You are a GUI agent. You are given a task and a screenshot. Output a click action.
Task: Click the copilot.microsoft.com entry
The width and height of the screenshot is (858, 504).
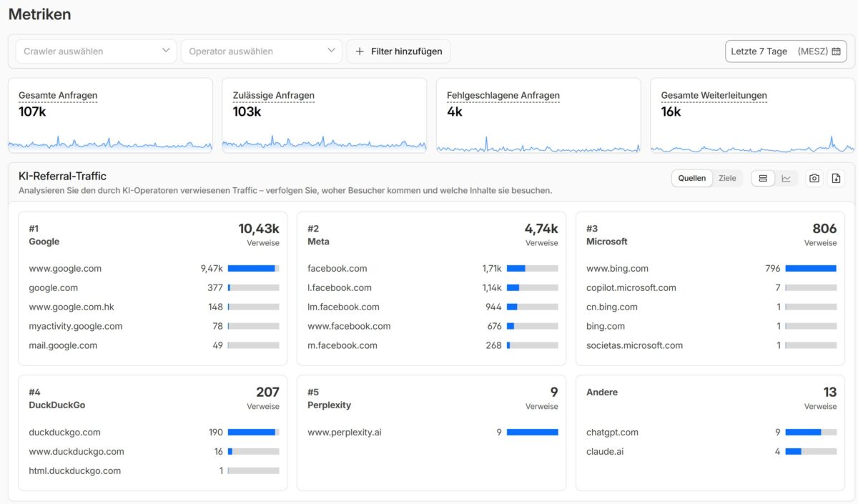[x=631, y=287]
